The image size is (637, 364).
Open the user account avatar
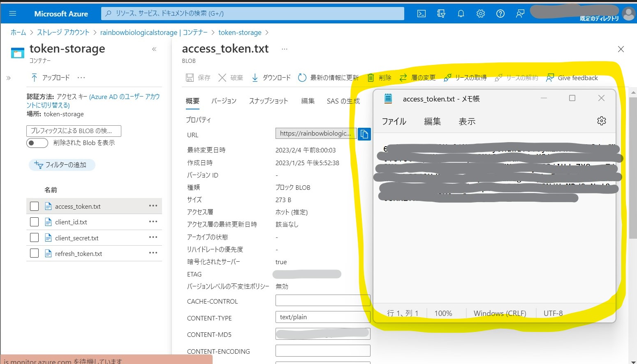[629, 14]
